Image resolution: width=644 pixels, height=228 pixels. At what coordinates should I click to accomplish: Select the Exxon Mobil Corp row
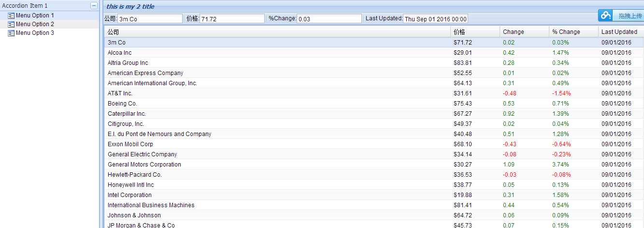374,144
